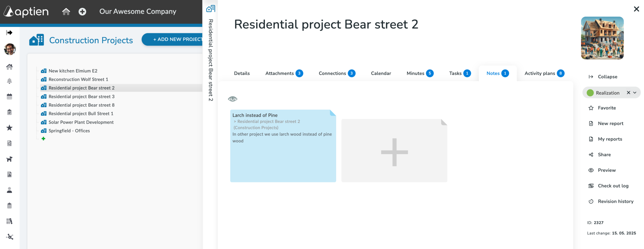The image size is (644, 249).
Task: Click My reports link
Action: click(610, 139)
